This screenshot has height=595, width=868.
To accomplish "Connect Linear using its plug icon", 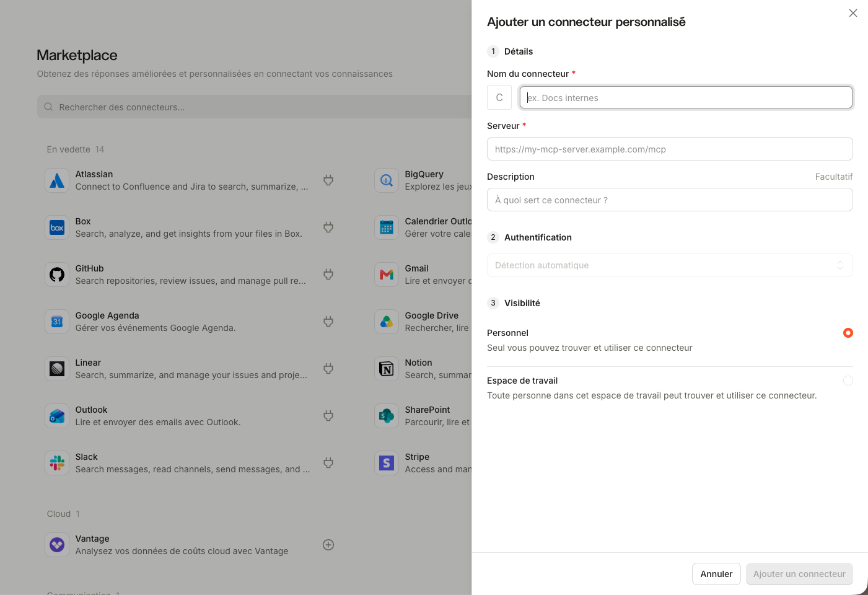I will pos(328,369).
